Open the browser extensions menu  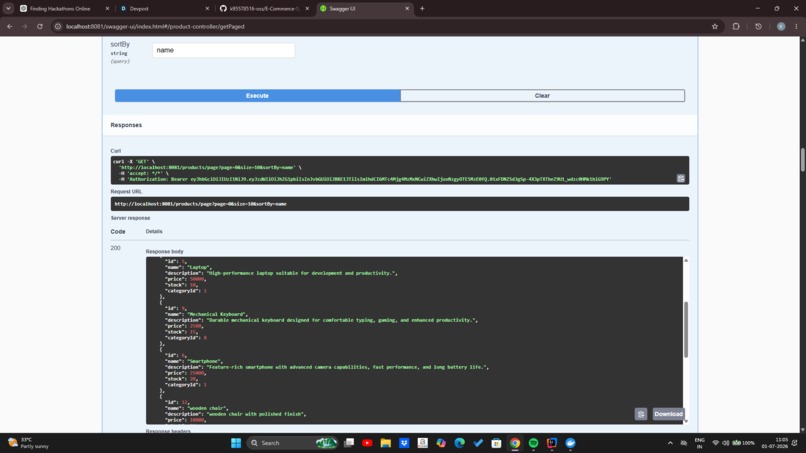(736, 27)
